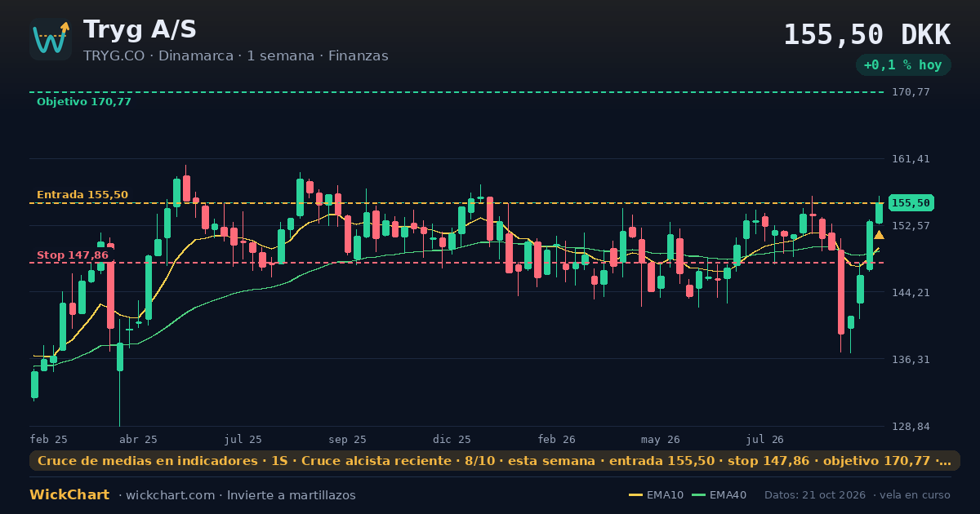Click the jul 26 date axis label
This screenshot has height=514, width=980.
tap(765, 439)
